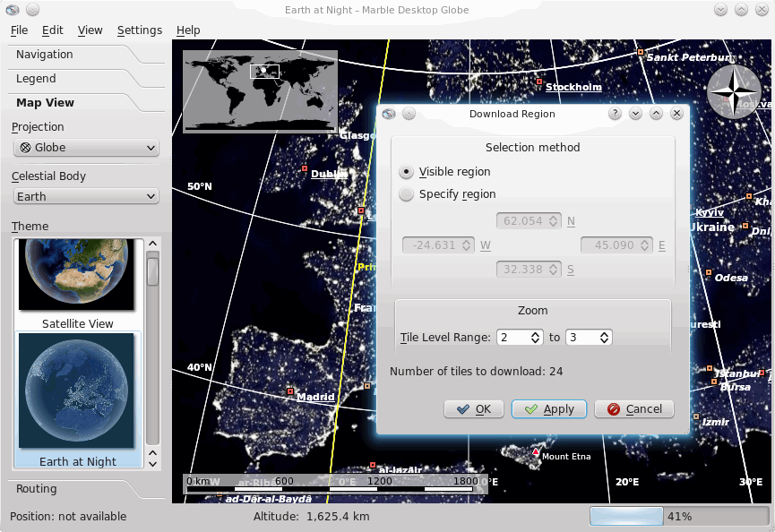Select the Earth at Night theme thumbnail
This screenshot has width=775, height=532.
(x=76, y=390)
